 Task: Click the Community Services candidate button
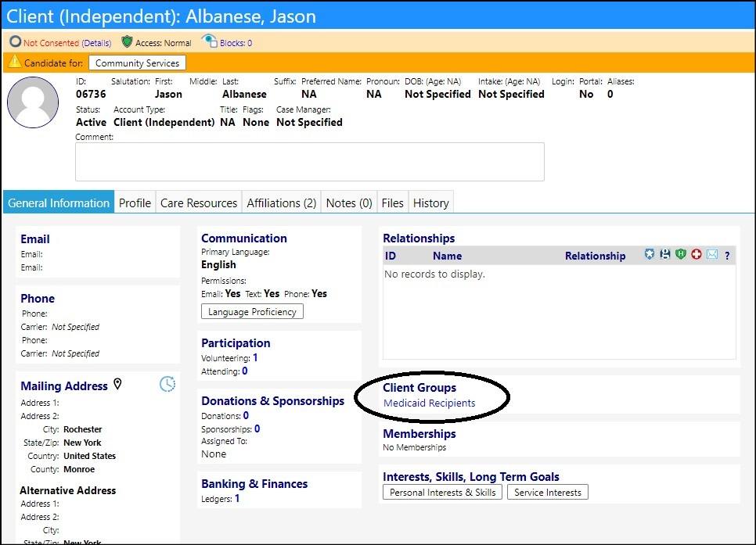[138, 63]
